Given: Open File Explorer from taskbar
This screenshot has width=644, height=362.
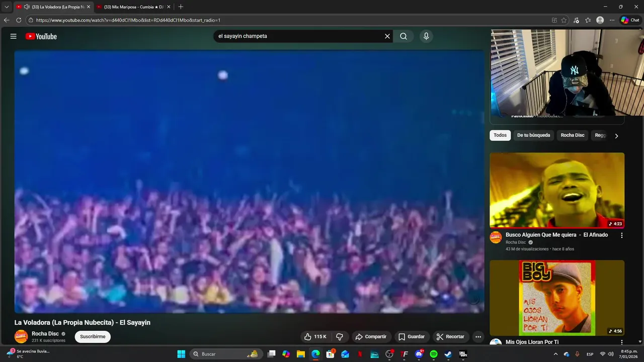Looking at the screenshot, I should (301, 354).
